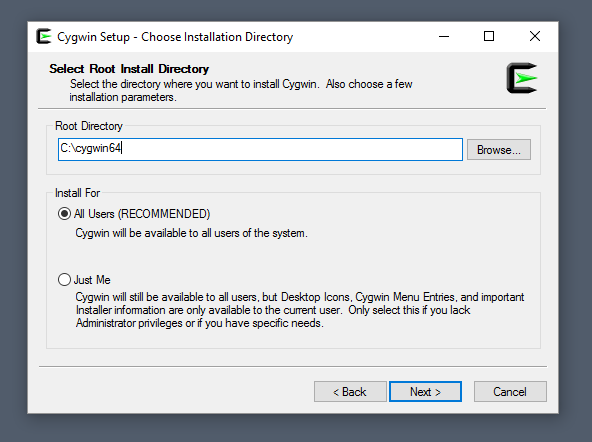Open the Browse... directory picker
The width and height of the screenshot is (592, 442).
[x=499, y=149]
